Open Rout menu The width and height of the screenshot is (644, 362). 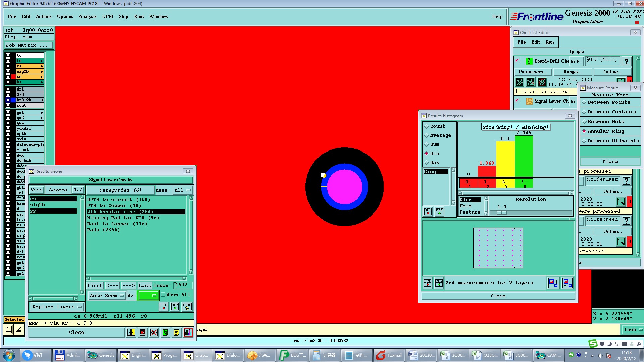[139, 17]
